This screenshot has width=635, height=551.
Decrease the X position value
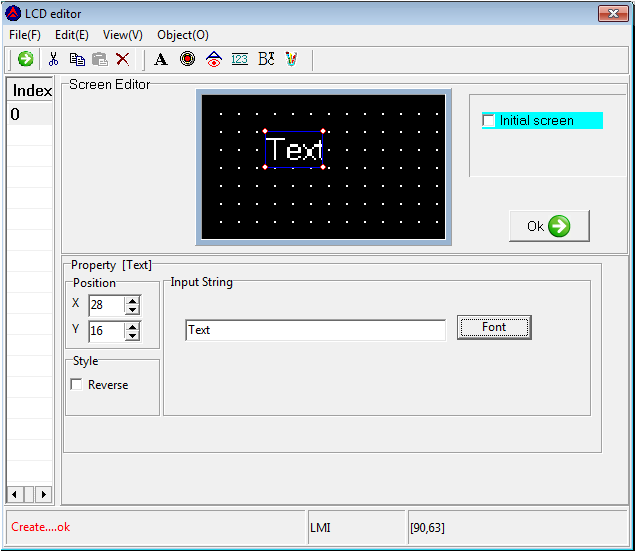(132, 310)
